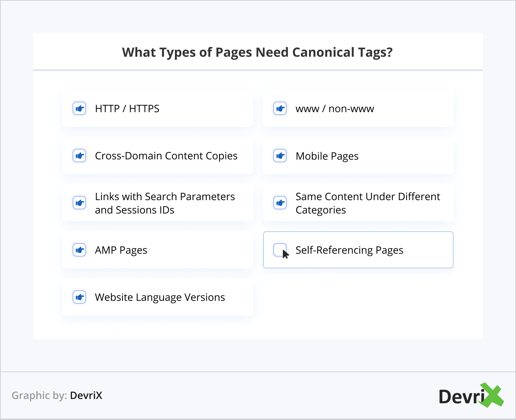Click the Mobile Pages label

[327, 156]
